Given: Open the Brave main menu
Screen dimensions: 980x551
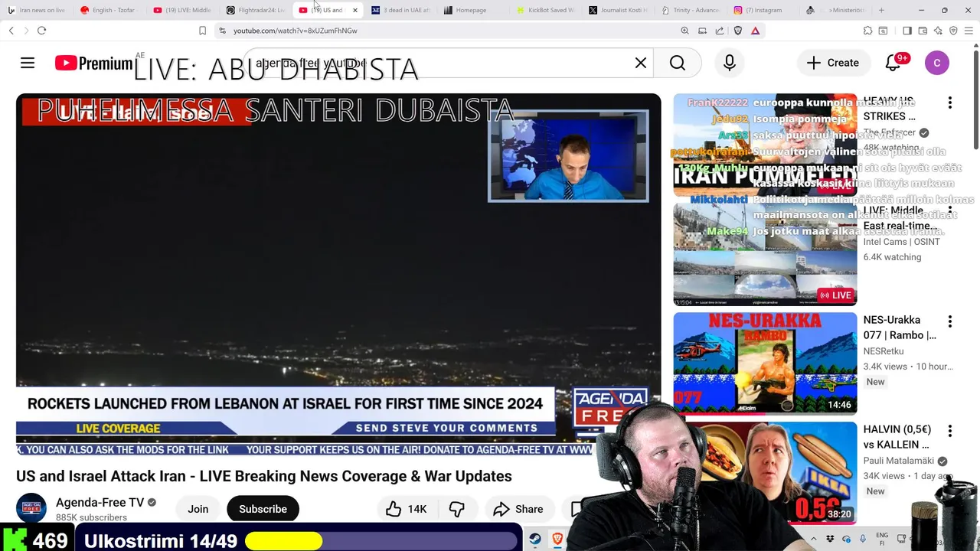Looking at the screenshot, I should pos(969,31).
